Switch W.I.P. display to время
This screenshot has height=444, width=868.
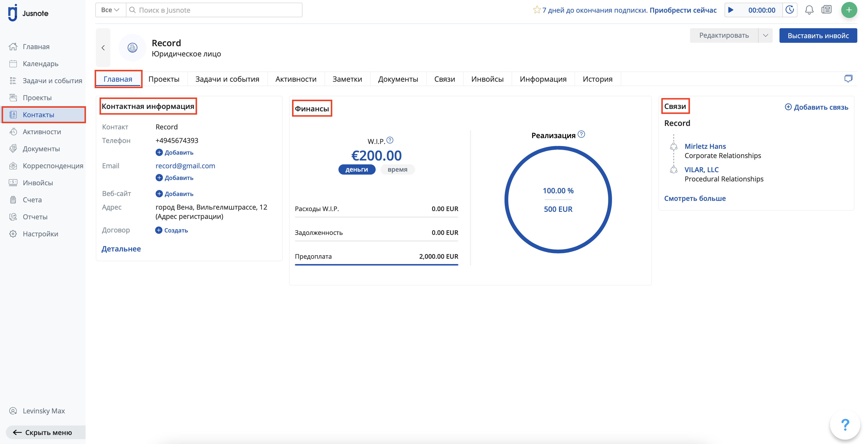click(x=397, y=169)
